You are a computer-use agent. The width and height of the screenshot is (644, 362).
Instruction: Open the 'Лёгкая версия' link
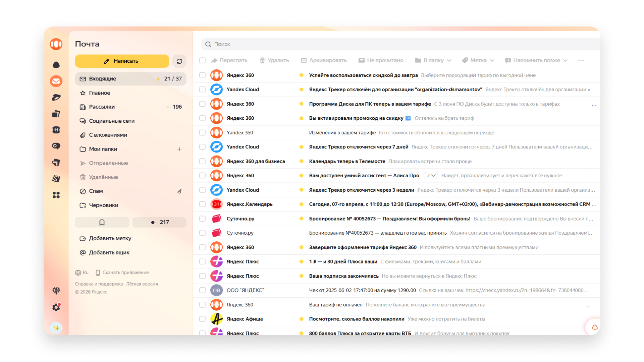click(142, 284)
